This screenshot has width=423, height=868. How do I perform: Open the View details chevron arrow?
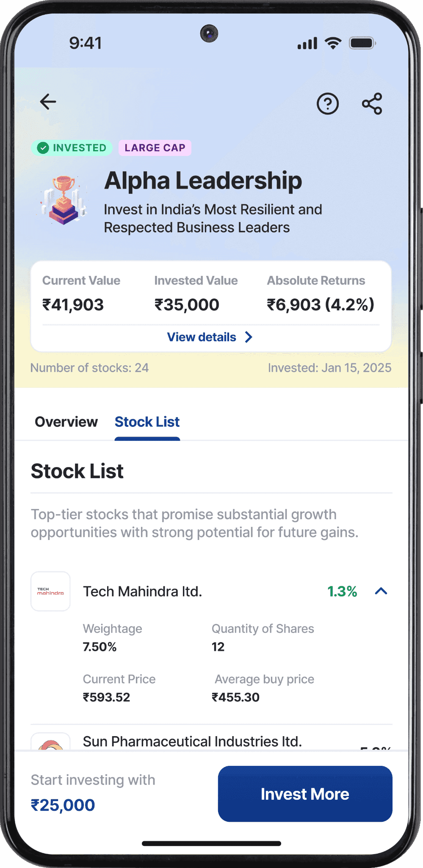coord(249,337)
